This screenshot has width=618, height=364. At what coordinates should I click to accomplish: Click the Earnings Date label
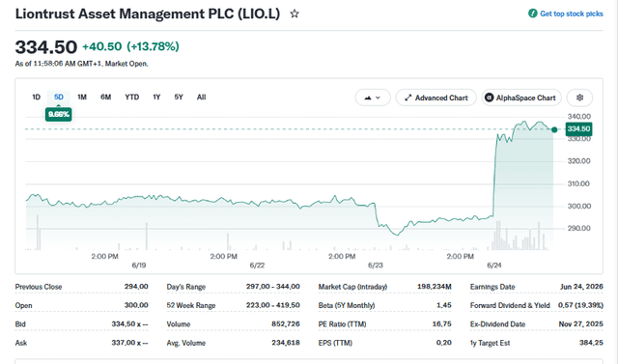(492, 287)
